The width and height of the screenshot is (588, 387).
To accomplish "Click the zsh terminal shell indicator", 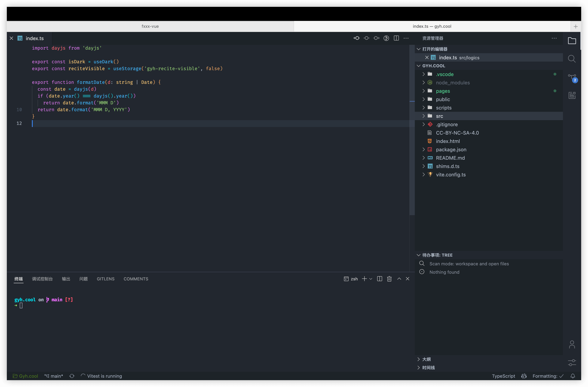I will (351, 279).
